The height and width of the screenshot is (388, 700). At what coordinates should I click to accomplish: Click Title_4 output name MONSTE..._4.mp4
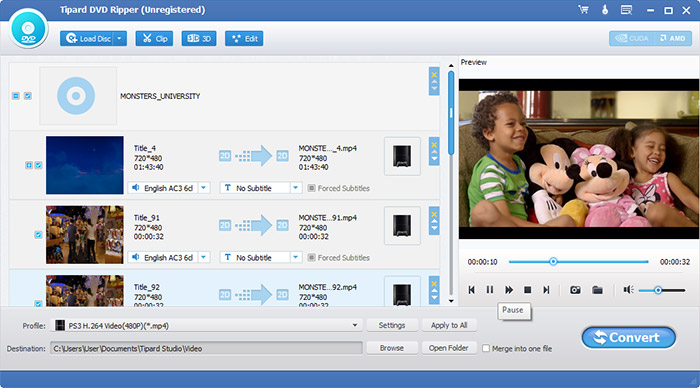[x=328, y=148]
